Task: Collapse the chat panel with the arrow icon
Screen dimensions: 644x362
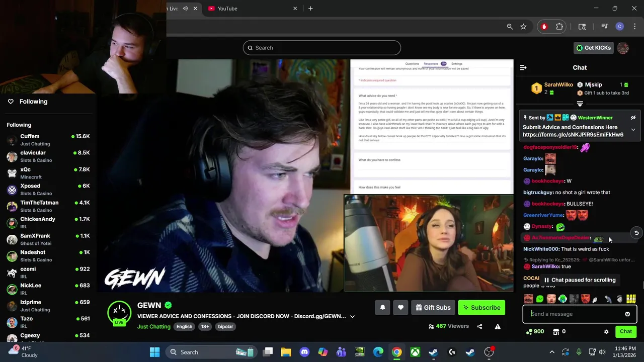Action: [x=523, y=67]
